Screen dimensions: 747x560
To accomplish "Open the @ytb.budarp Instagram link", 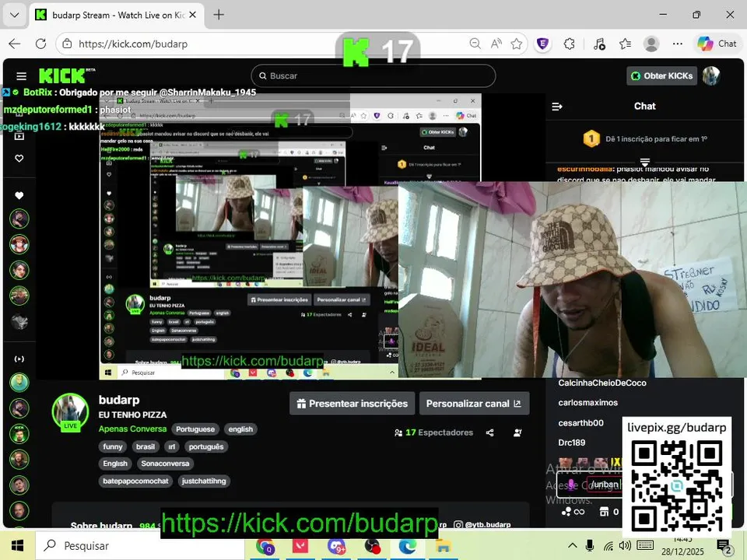I will [482, 525].
